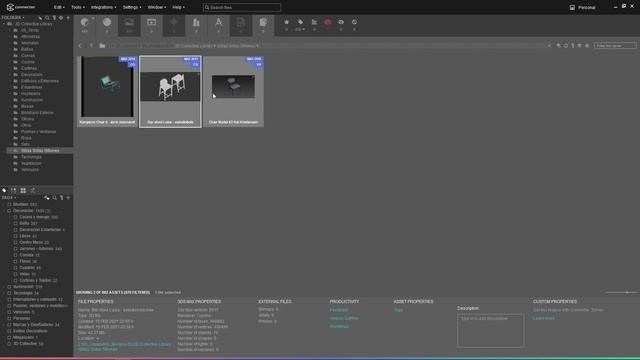The width and height of the screenshot is (640, 360).
Task: Click the funnel icon in Tags header
Action: pyautogui.click(x=62, y=198)
